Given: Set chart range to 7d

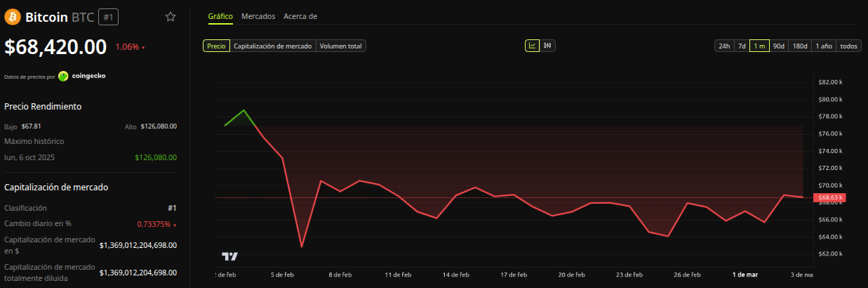Looking at the screenshot, I should [742, 46].
